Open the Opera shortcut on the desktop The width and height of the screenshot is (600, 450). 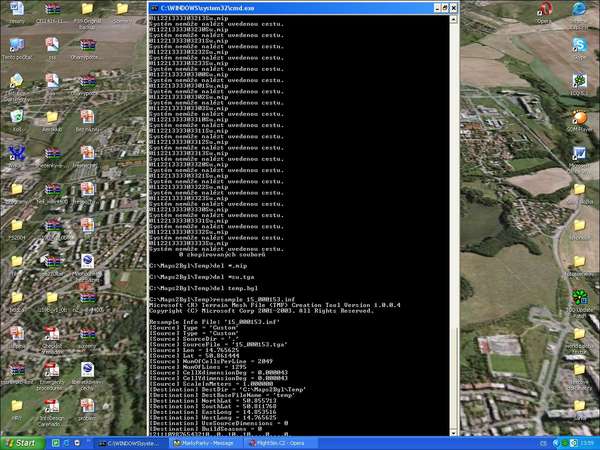544,11
